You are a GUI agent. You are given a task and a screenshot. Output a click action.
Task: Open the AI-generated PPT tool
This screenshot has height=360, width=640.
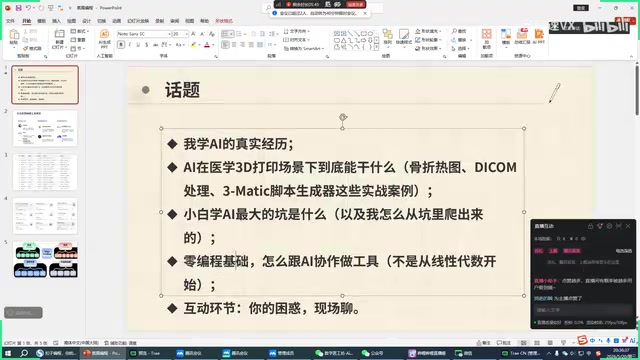104,38
